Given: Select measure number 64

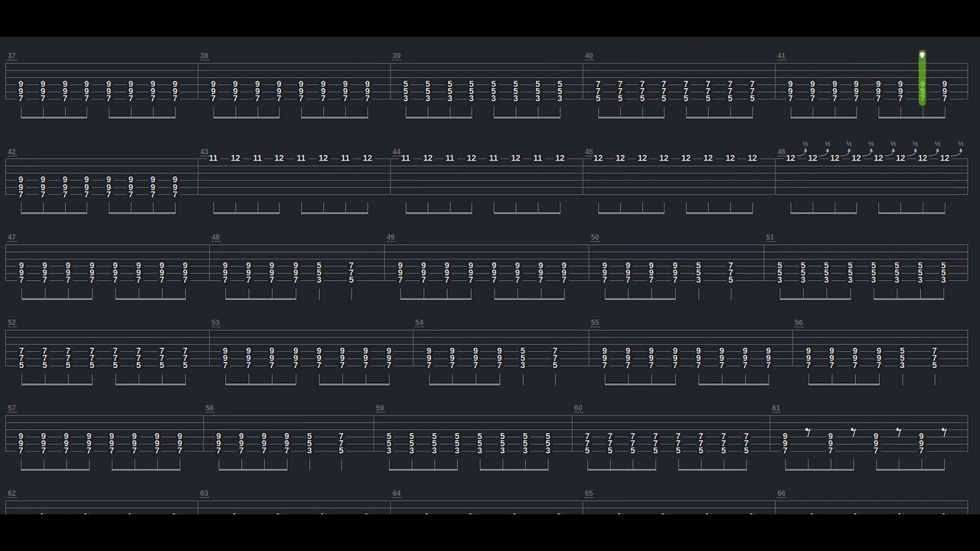Looking at the screenshot, I should pyautogui.click(x=397, y=494).
